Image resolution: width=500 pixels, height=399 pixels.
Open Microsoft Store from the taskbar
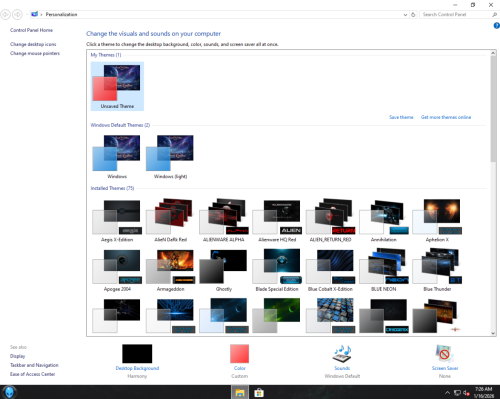click(259, 392)
